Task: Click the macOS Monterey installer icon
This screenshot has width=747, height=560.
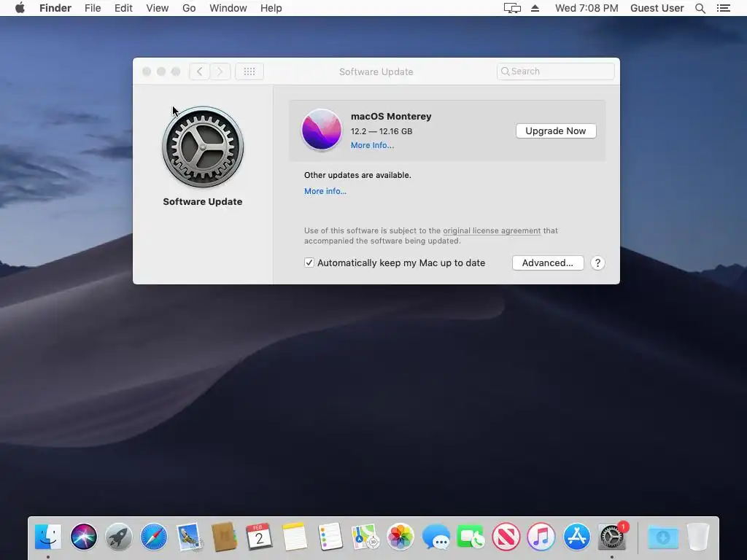Action: (x=322, y=130)
